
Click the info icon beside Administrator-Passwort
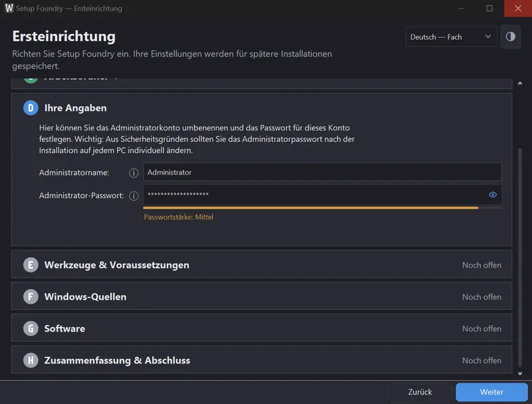(134, 195)
